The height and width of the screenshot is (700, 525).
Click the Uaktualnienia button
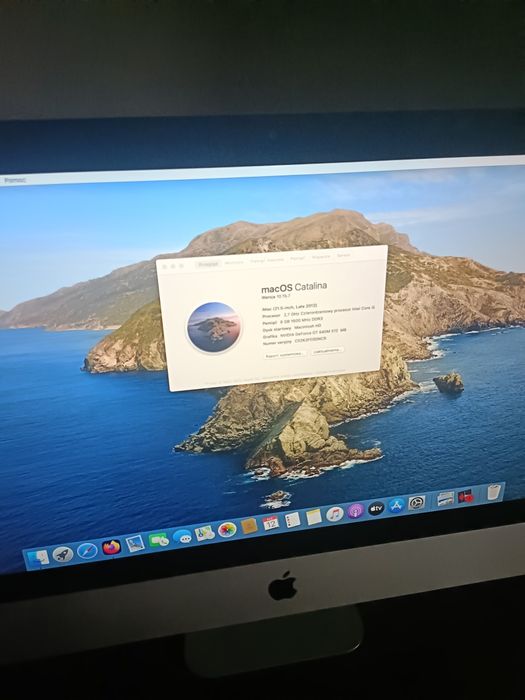pyautogui.click(x=326, y=351)
